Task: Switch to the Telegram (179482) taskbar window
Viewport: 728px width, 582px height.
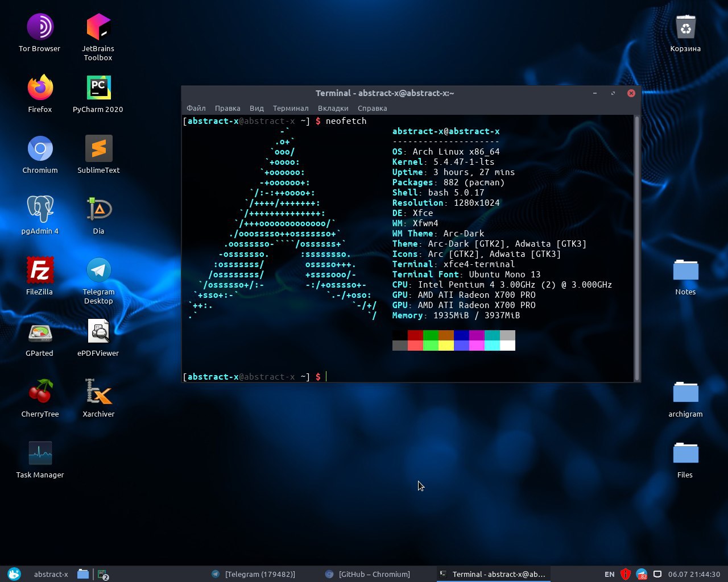Action: 254,574
